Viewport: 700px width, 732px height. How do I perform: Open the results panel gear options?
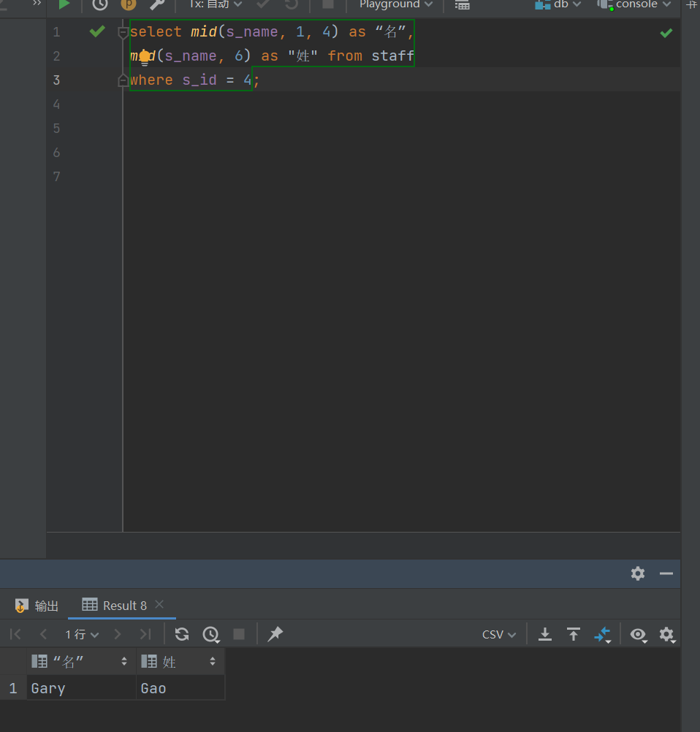[x=638, y=573]
